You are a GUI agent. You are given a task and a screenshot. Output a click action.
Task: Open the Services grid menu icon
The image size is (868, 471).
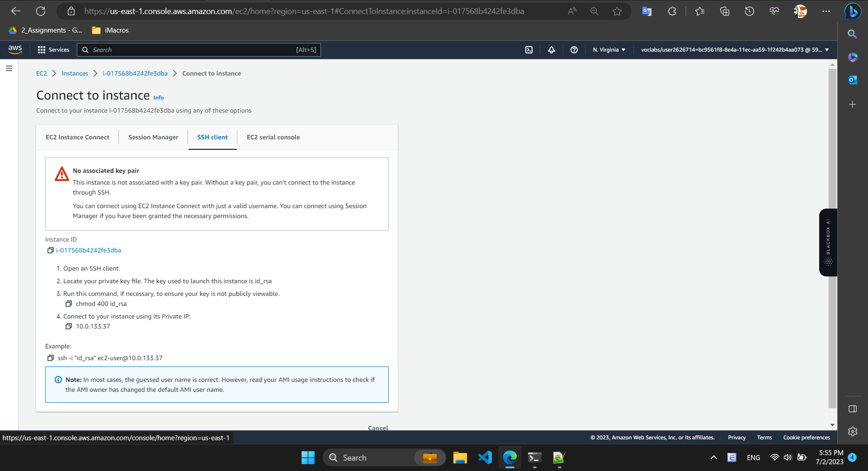pyautogui.click(x=41, y=50)
